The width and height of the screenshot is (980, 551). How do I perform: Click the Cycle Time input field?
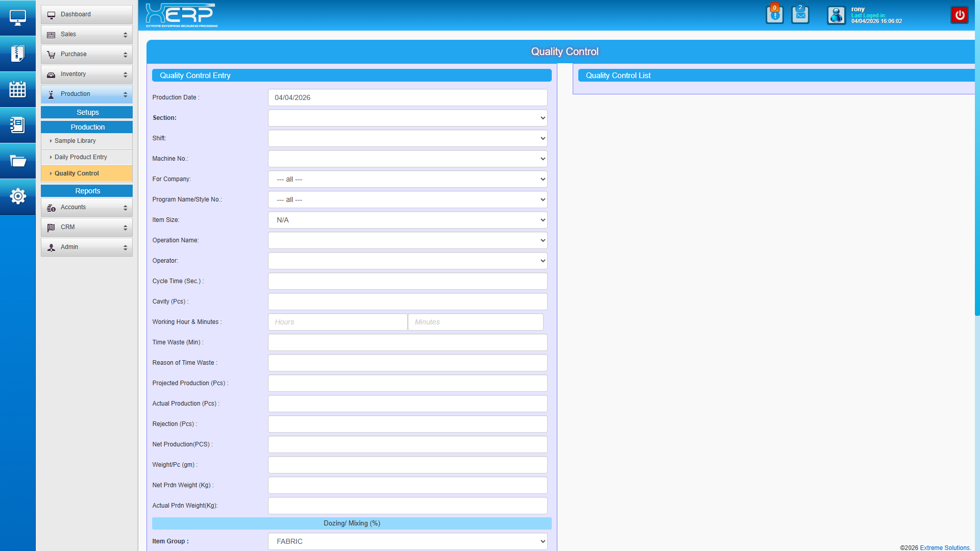(x=407, y=281)
